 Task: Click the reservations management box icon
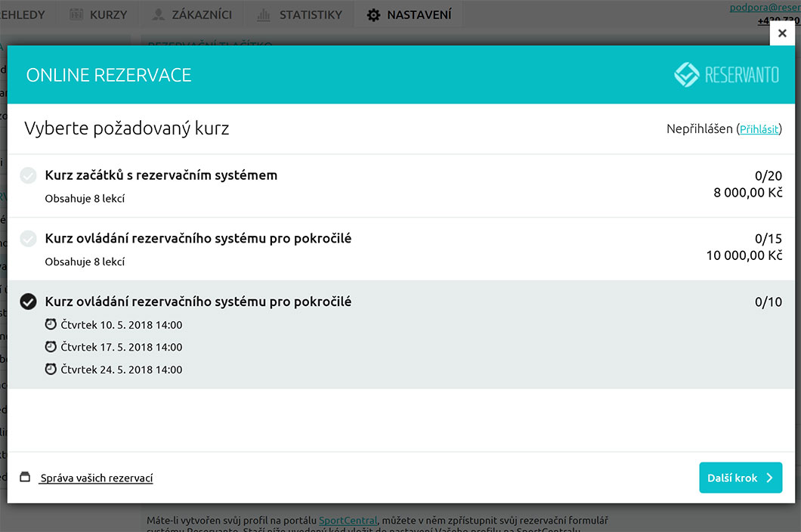click(x=25, y=478)
